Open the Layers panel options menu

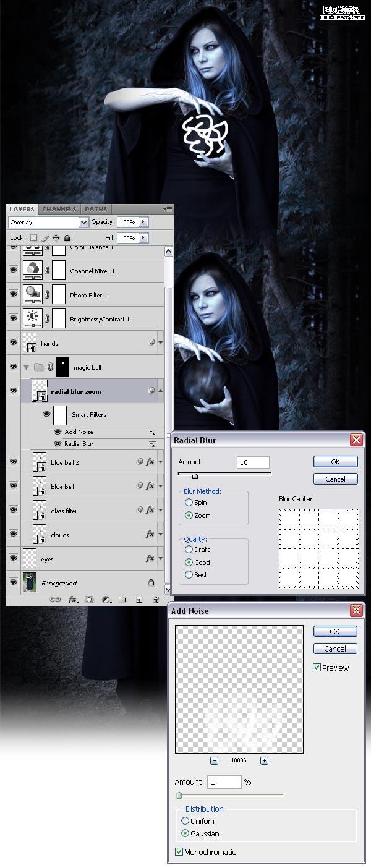click(168, 209)
